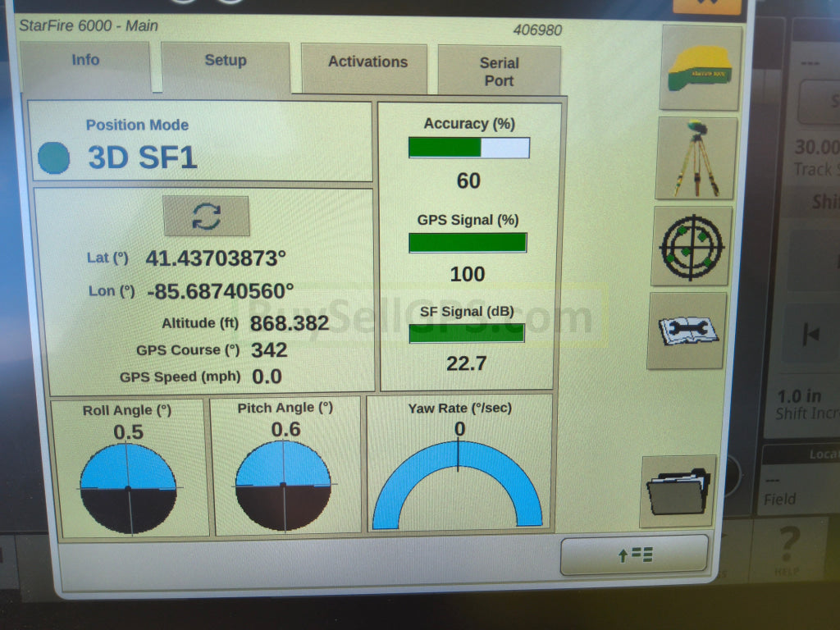Click the 30.00 Track Spacing in background
Viewport: 840px width, 630px height.
tap(816, 157)
